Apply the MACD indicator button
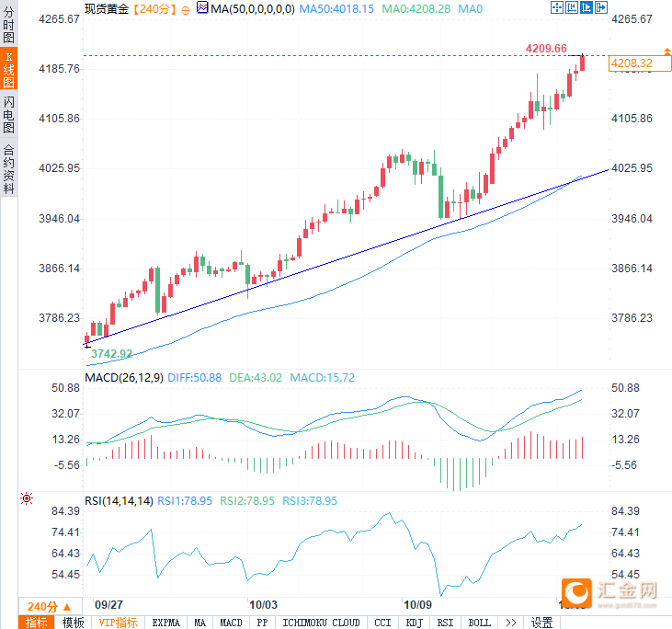Screen dimensions: 672x629 click(231, 623)
